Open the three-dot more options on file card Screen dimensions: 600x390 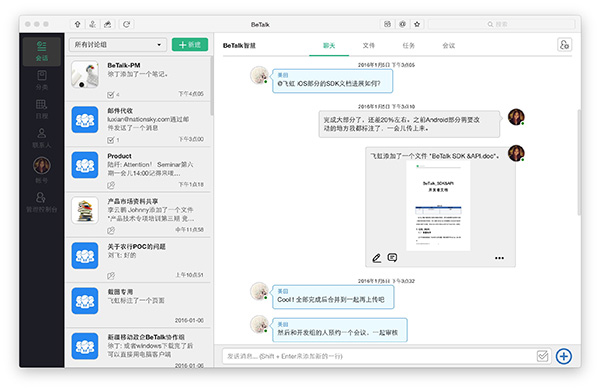click(499, 258)
